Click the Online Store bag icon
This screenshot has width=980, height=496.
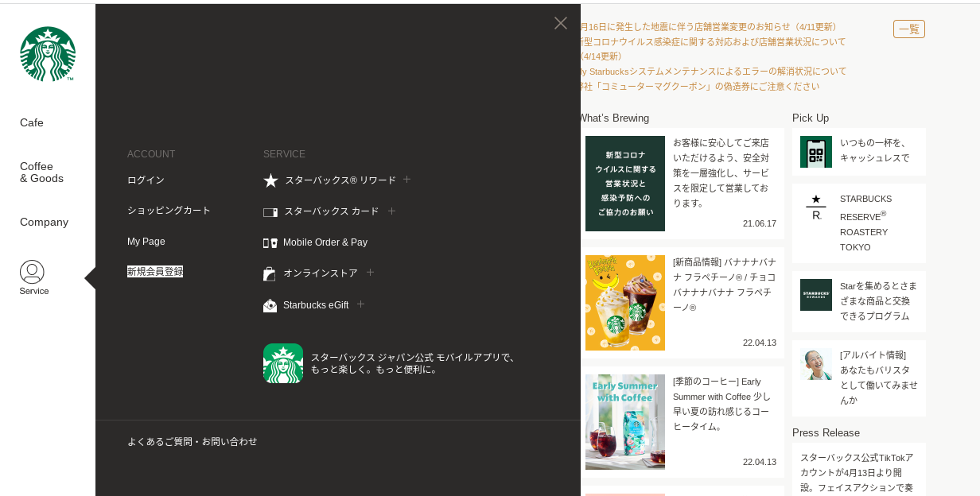tap(270, 273)
